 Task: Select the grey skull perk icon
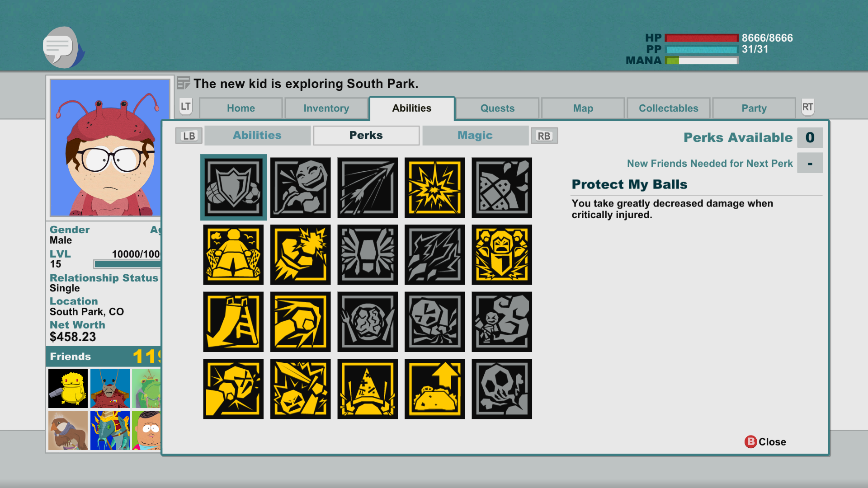click(502, 389)
